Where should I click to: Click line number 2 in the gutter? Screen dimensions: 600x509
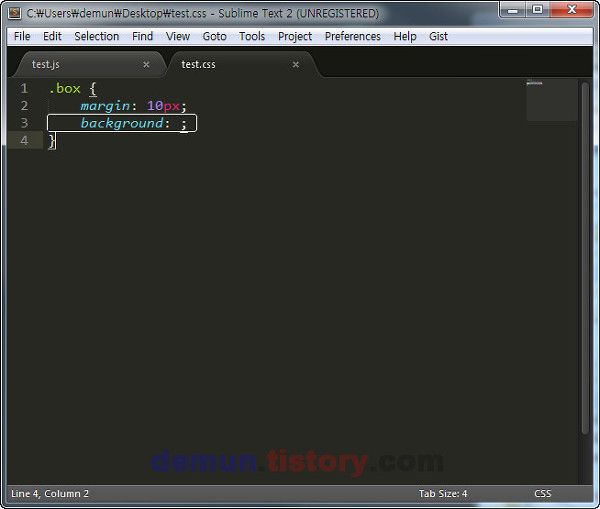[x=24, y=106]
